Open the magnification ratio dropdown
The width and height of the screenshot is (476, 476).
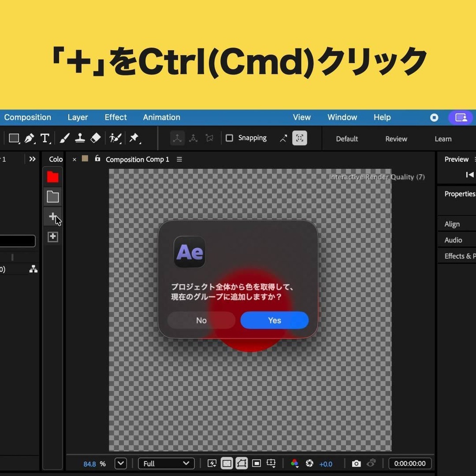click(120, 463)
